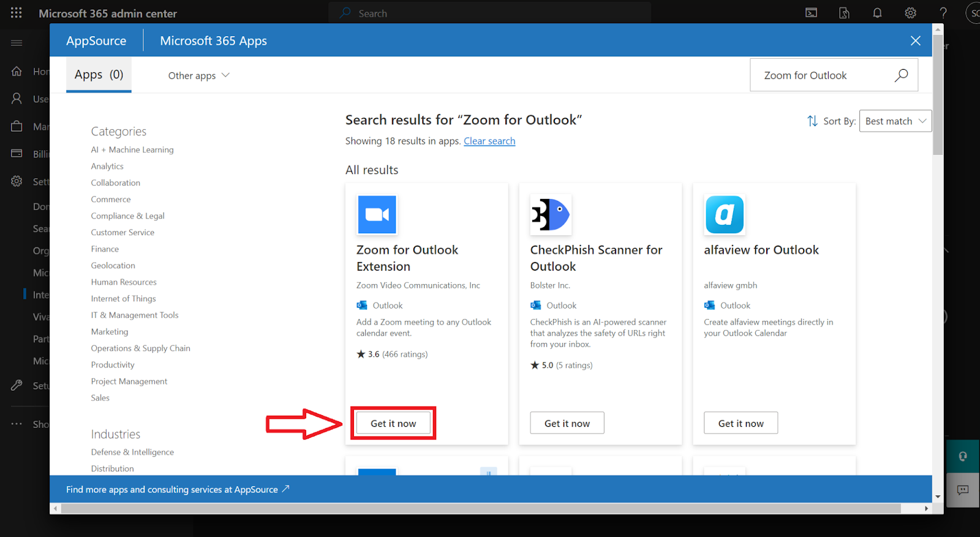Filter by Sales category
The image size is (980, 537).
[100, 397]
